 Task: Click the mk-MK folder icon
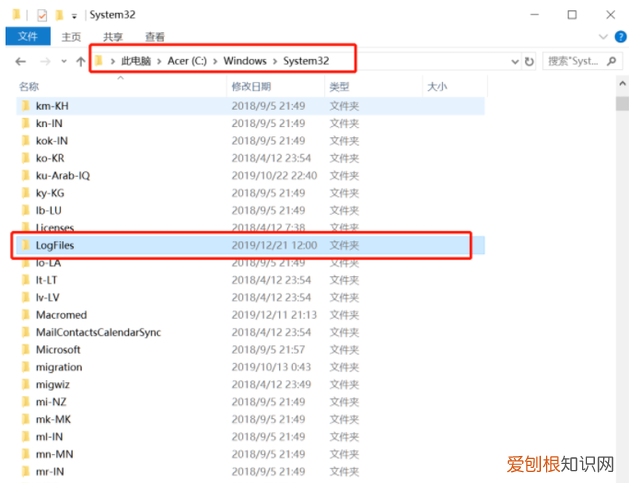pyautogui.click(x=26, y=419)
